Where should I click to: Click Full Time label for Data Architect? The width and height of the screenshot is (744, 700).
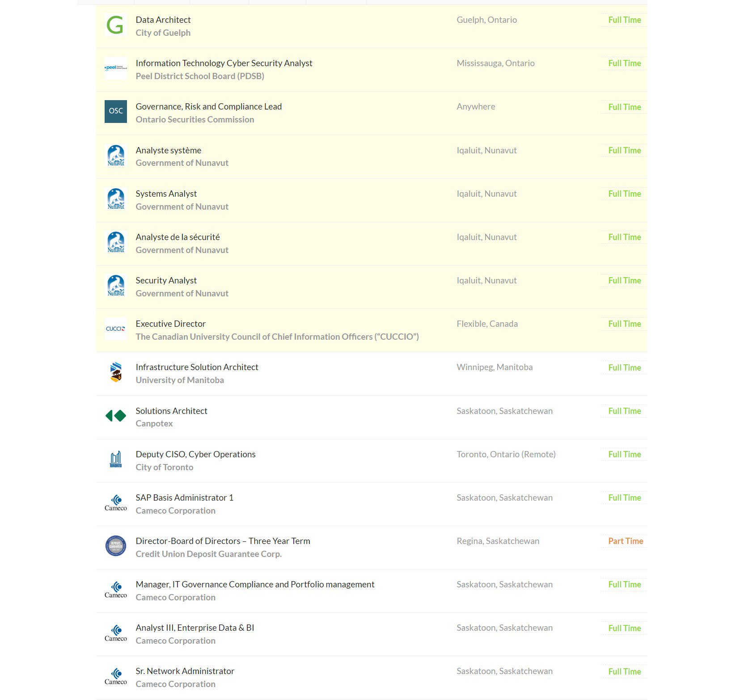625,20
